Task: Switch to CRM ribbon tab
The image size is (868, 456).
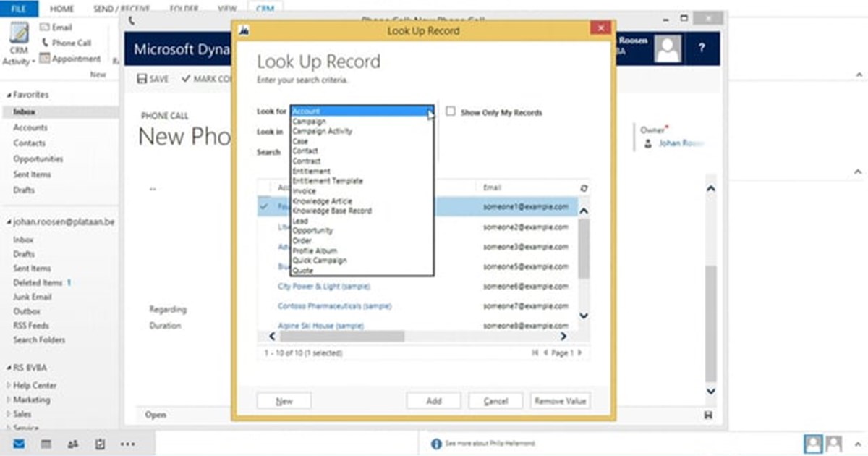Action: coord(265,9)
